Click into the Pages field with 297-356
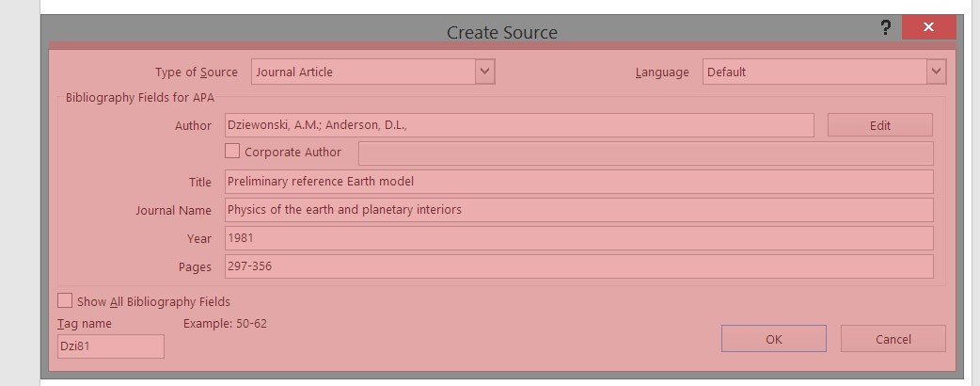This screenshot has width=980, height=386. click(578, 265)
